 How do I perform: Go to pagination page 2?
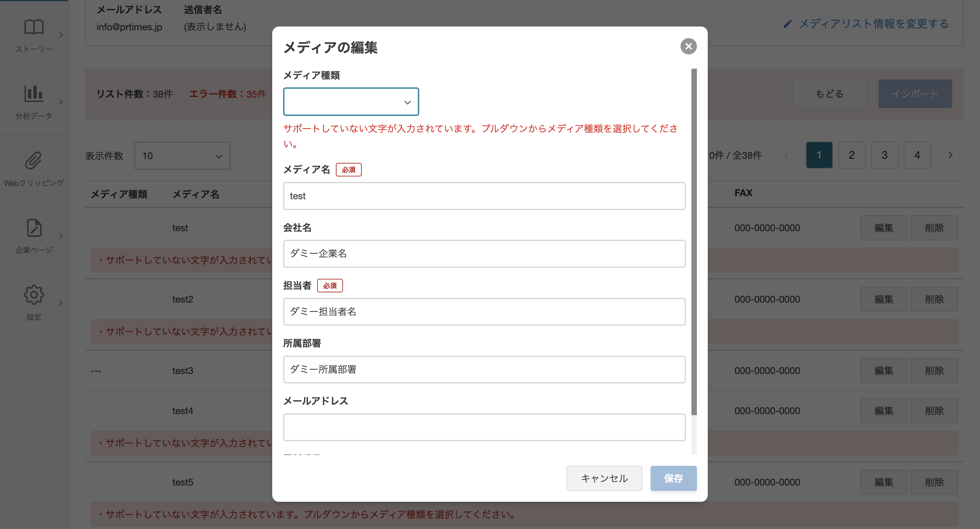[x=852, y=155]
